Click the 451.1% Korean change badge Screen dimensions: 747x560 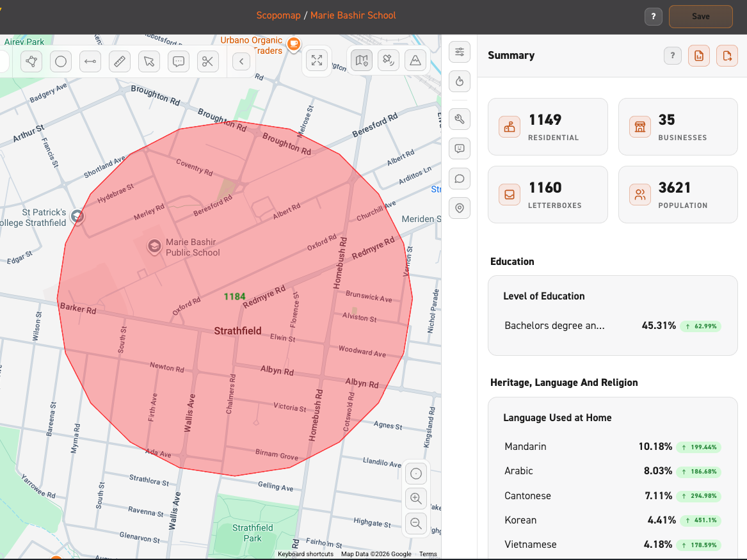coord(701,520)
